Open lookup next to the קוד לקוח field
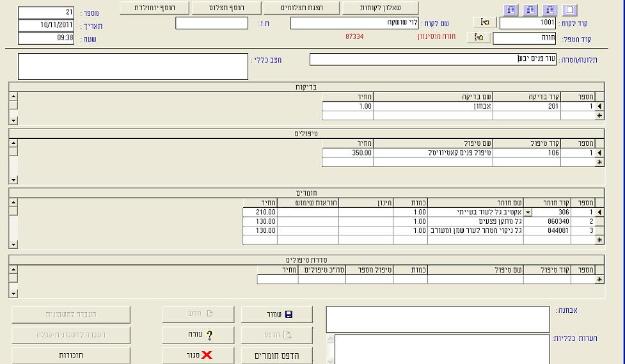This screenshot has width=625, height=364. pyautogui.click(x=485, y=22)
